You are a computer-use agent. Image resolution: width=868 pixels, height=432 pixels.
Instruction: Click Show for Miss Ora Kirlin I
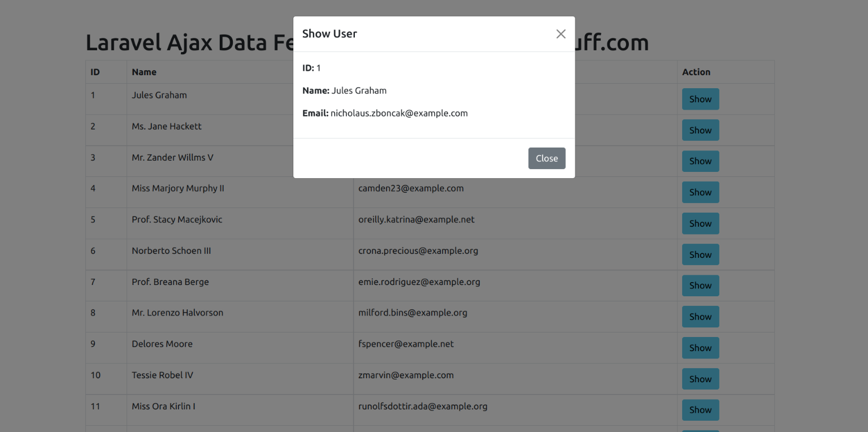coord(700,410)
